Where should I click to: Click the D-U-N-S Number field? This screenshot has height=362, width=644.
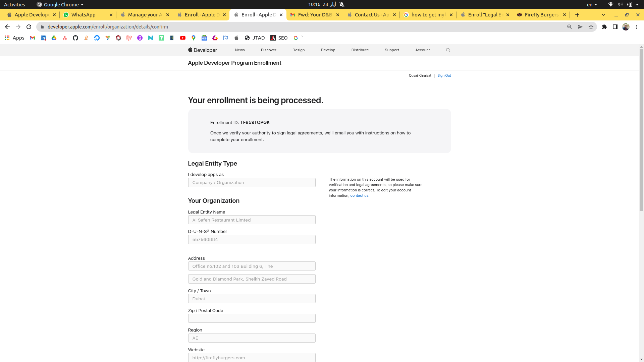[252, 240]
